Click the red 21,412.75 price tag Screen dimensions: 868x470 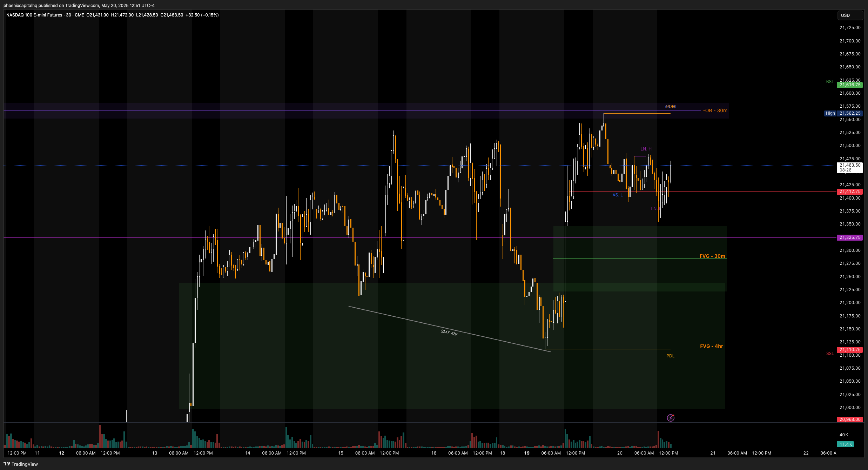point(849,192)
